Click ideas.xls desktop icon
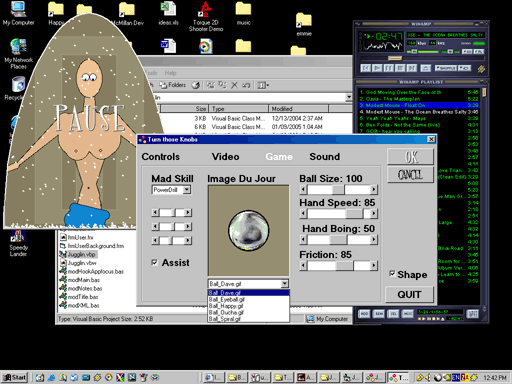This screenshot has width=512, height=384. 168,13
